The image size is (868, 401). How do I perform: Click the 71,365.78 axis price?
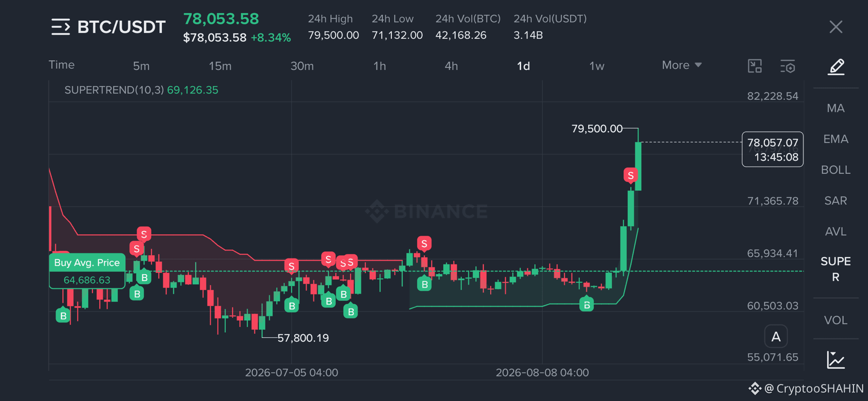pos(773,201)
